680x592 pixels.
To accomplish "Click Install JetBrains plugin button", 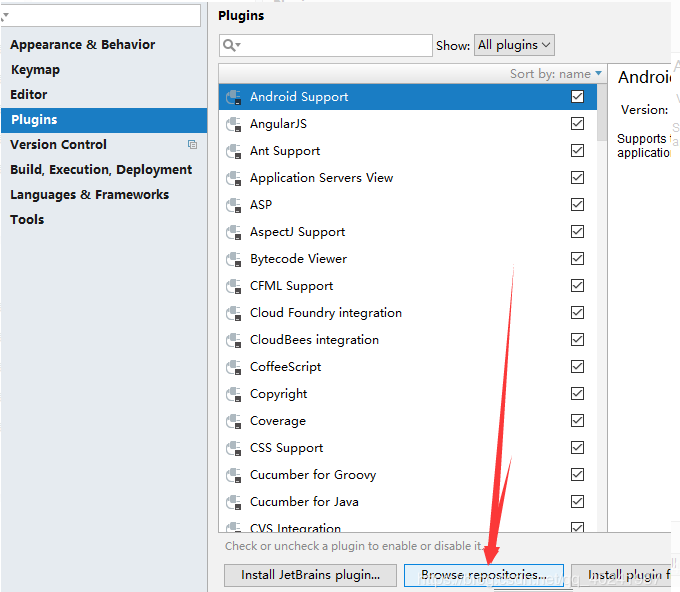I will 311,575.
